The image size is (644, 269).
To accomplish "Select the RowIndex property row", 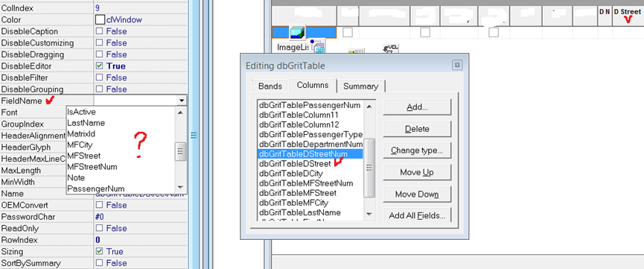I will click(94, 240).
